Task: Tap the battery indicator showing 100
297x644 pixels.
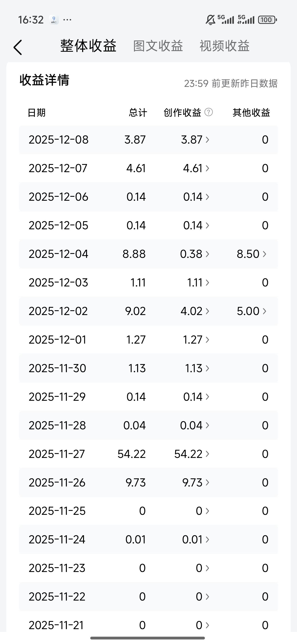Action: [267, 20]
